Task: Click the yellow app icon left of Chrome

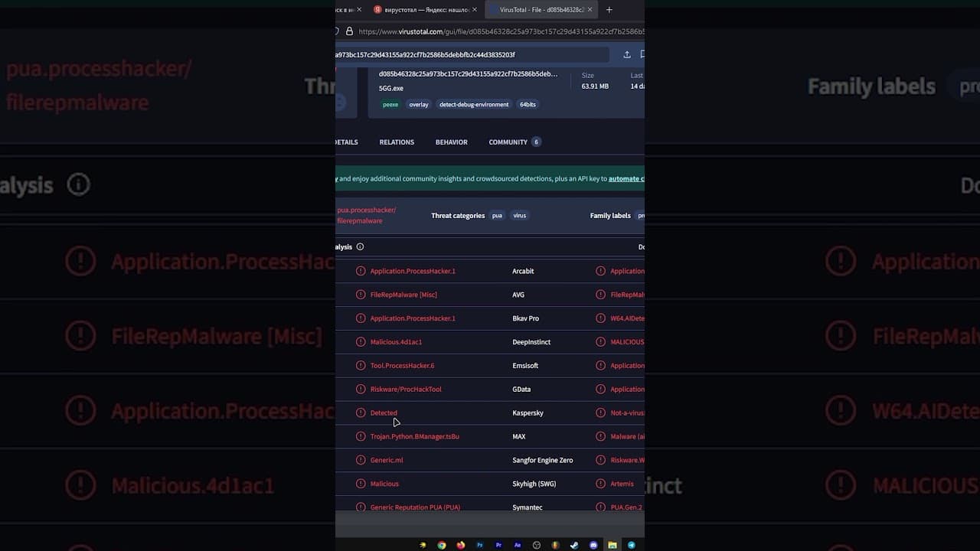Action: coord(423,545)
